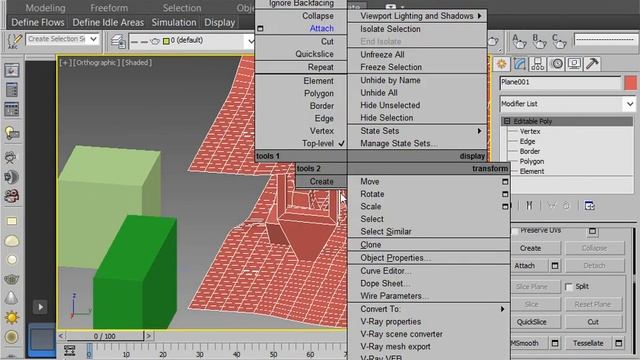Open the viewport [+] options menu
This screenshot has height=360, width=640.
[x=65, y=62]
